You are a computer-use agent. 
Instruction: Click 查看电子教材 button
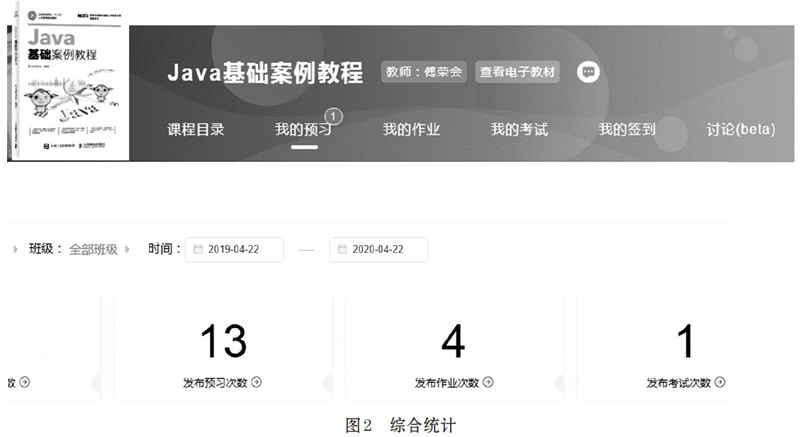517,72
